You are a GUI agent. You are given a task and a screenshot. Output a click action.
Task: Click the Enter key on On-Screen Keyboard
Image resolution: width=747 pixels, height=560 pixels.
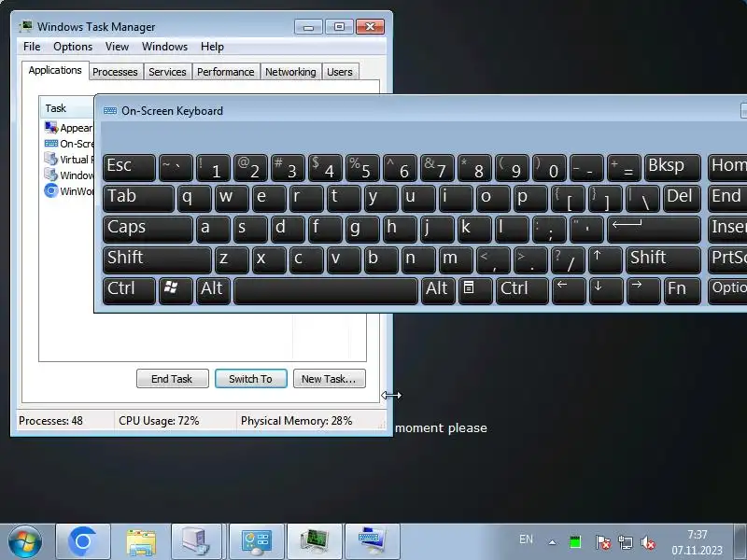(x=655, y=229)
